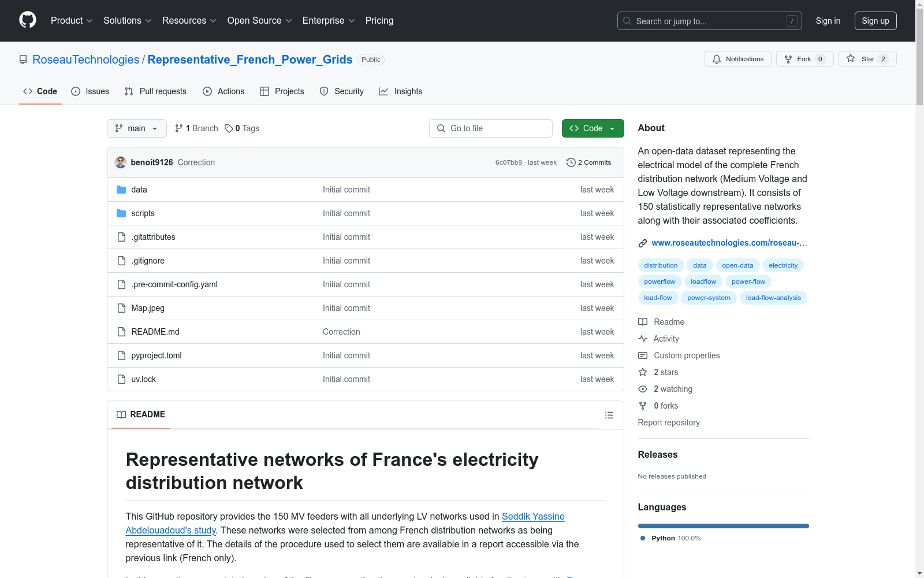Viewport: 924px width, 578px height.
Task: Expand the Enterprise menu
Action: coord(329,21)
